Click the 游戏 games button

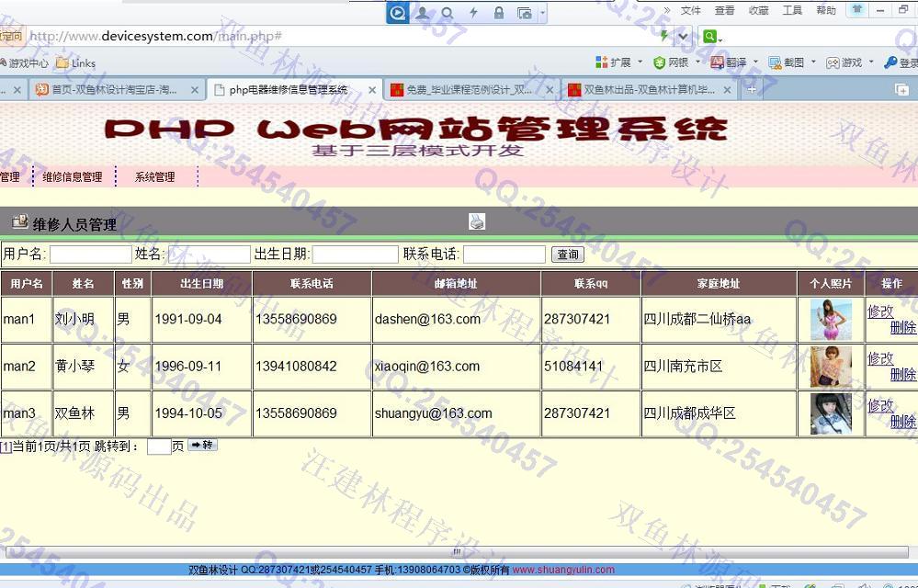844,62
